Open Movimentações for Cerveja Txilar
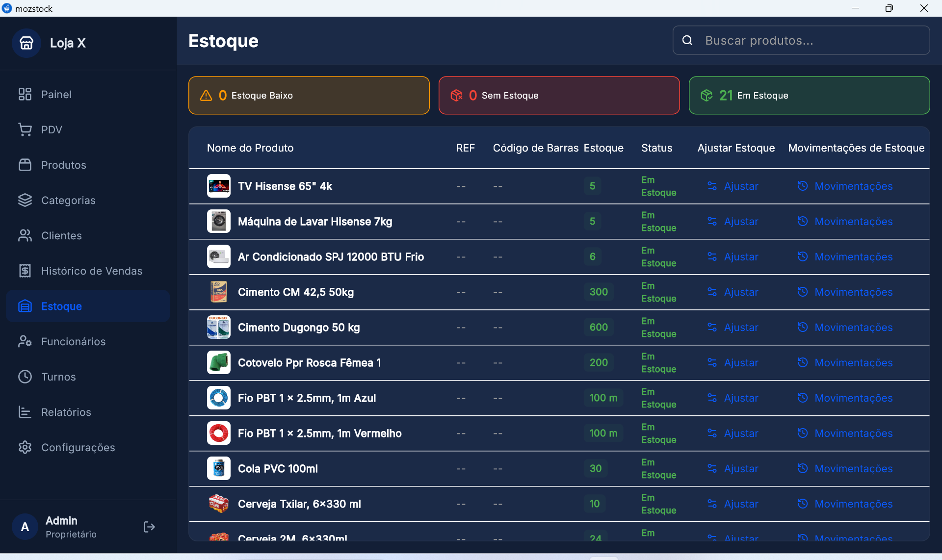Screen dimensions: 942x560 pos(853,504)
